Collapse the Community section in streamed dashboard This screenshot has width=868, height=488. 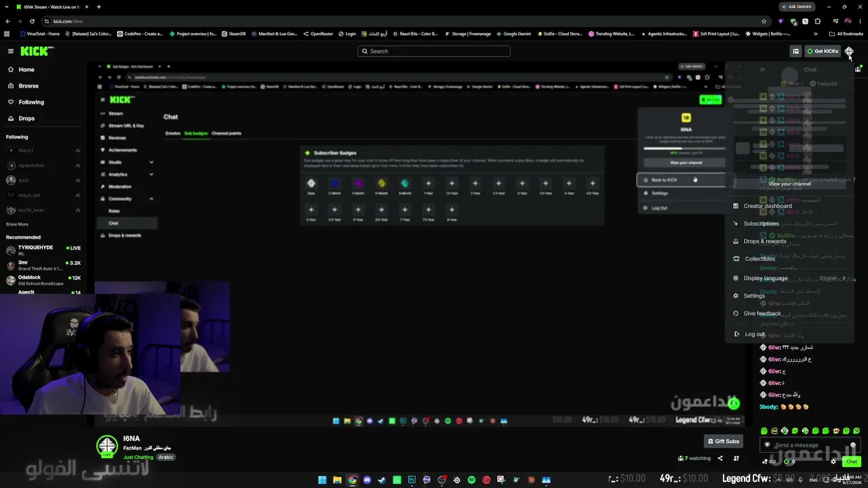tap(151, 199)
